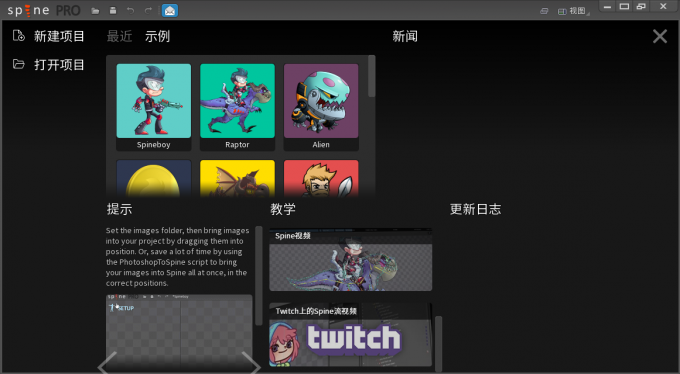Click the tutorials panel scrollbar
This screenshot has height=374, width=680.
pos(438,343)
